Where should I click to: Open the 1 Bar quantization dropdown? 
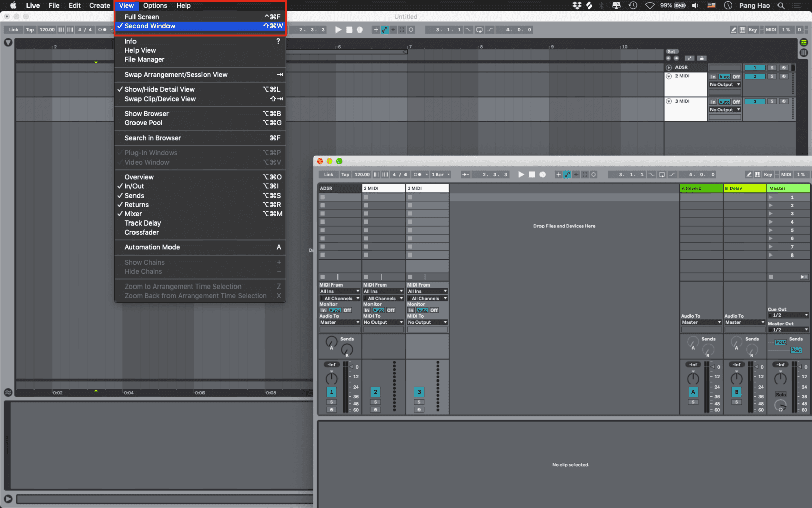(441, 174)
